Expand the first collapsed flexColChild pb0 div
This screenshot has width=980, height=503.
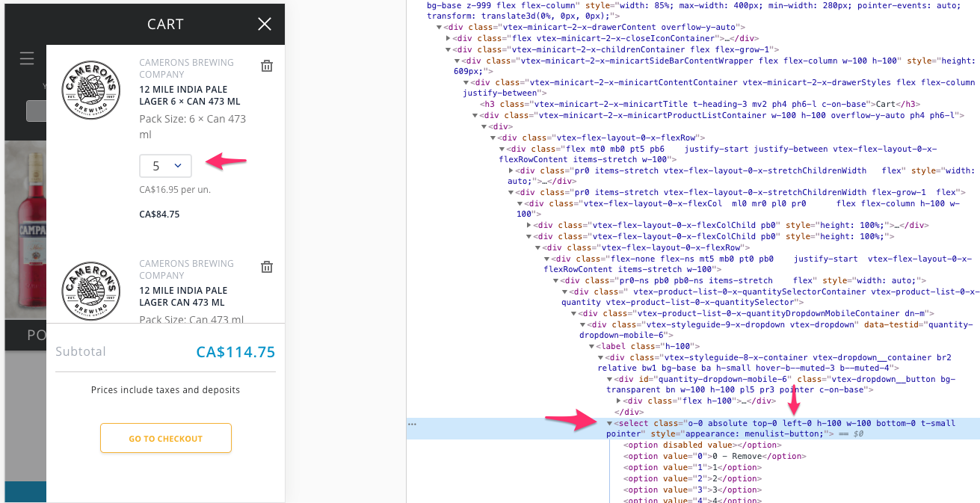pyautogui.click(x=528, y=225)
